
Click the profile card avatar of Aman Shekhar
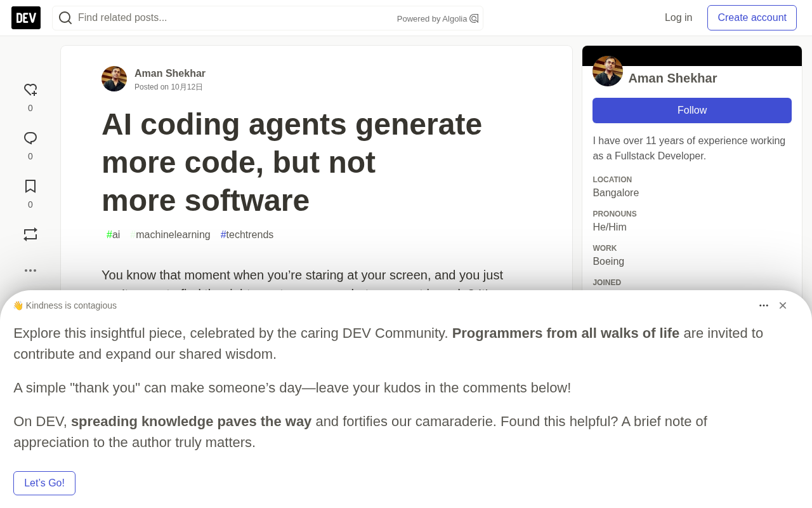[608, 71]
